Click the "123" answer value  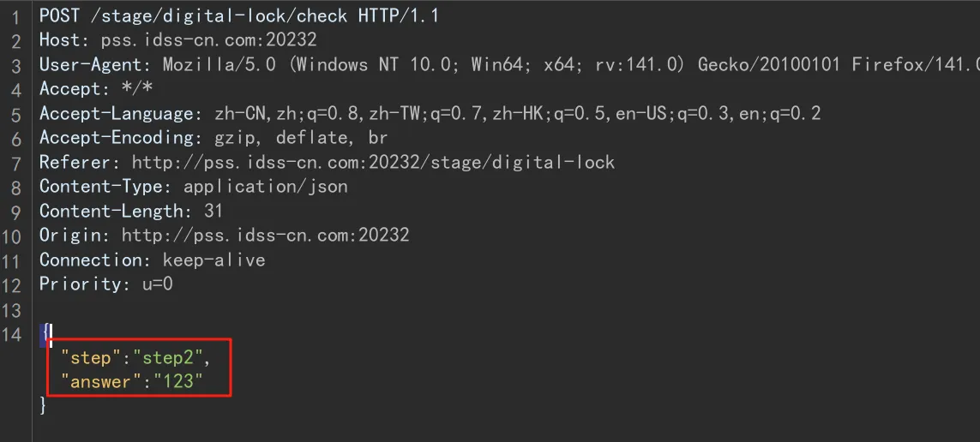[x=174, y=382]
